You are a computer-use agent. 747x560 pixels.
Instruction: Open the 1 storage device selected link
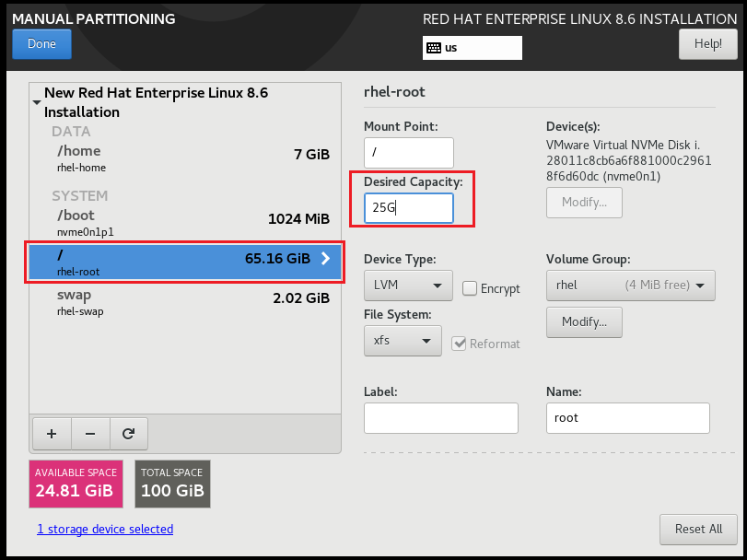(x=105, y=529)
